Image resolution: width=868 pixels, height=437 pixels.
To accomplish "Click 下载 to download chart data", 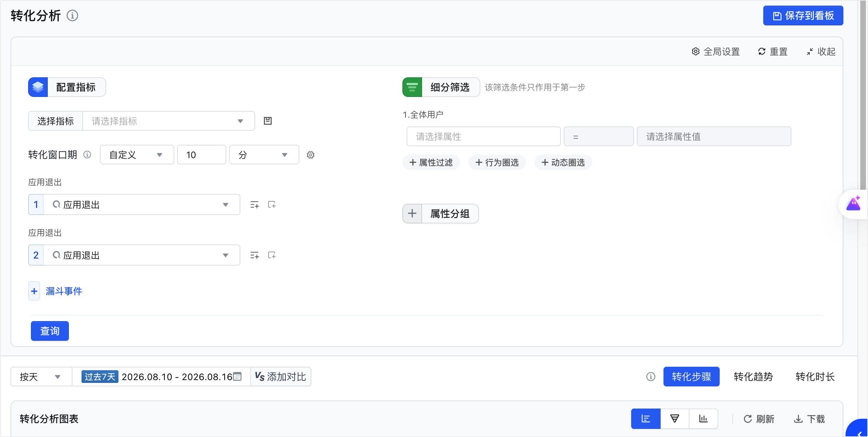I will pyautogui.click(x=810, y=419).
